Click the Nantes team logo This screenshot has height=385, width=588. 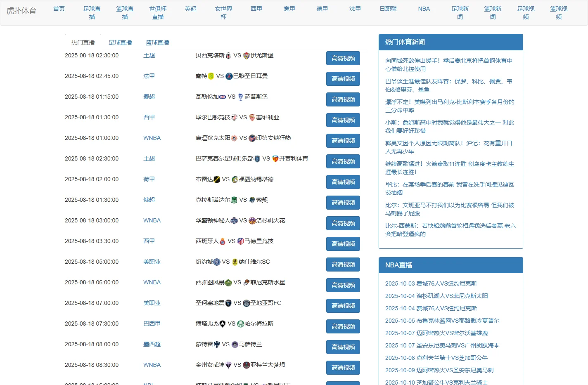coord(211,76)
